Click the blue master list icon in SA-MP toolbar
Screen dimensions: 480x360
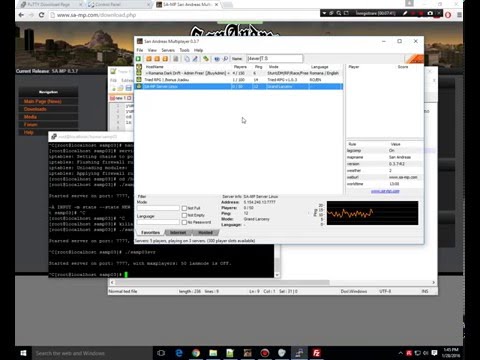[x=217, y=59]
